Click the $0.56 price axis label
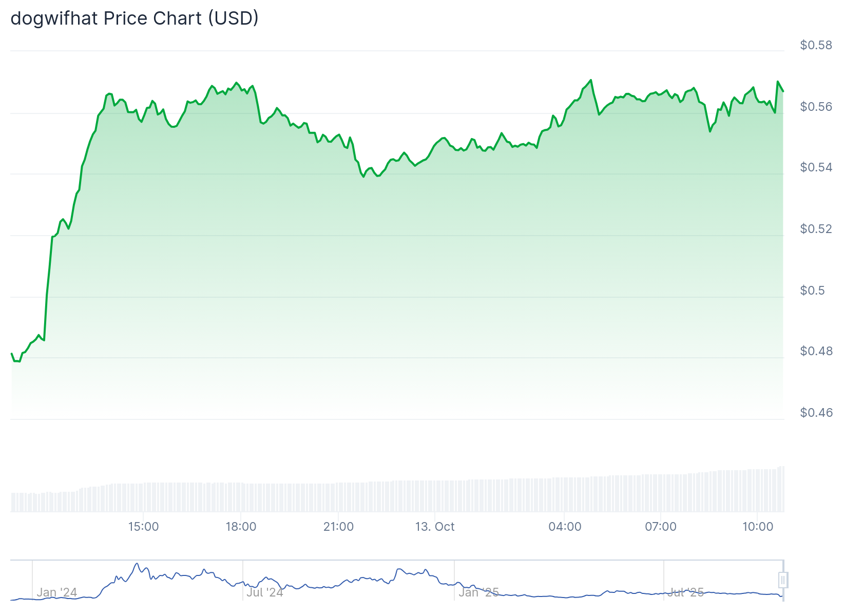 click(x=816, y=107)
